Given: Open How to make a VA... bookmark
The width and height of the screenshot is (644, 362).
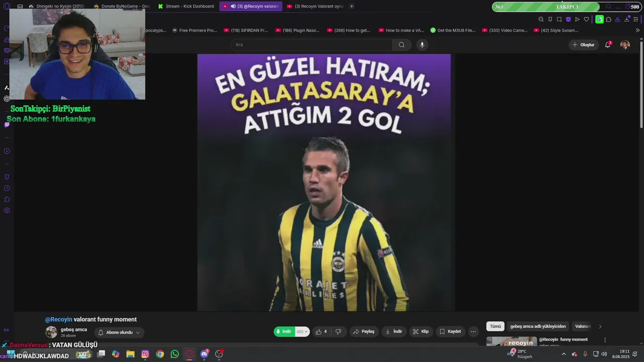Looking at the screenshot, I should 401,30.
